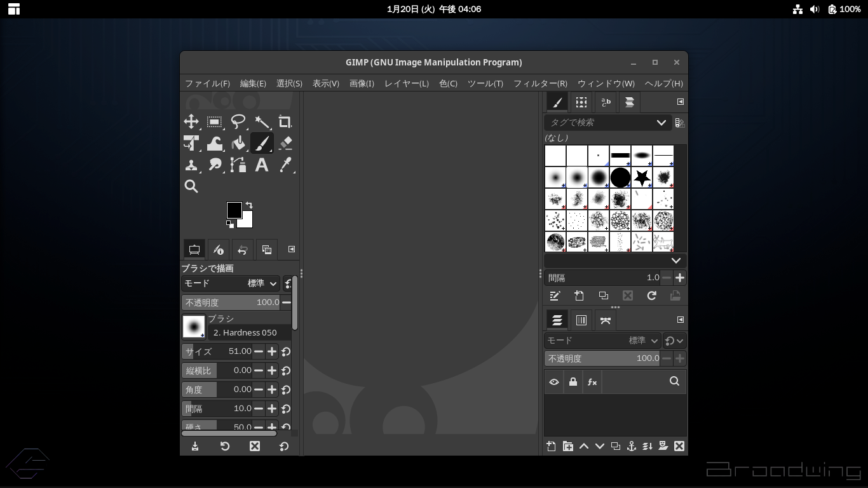Open the layer mode 標準 dropdown
This screenshot has width=868, height=488.
click(x=643, y=341)
